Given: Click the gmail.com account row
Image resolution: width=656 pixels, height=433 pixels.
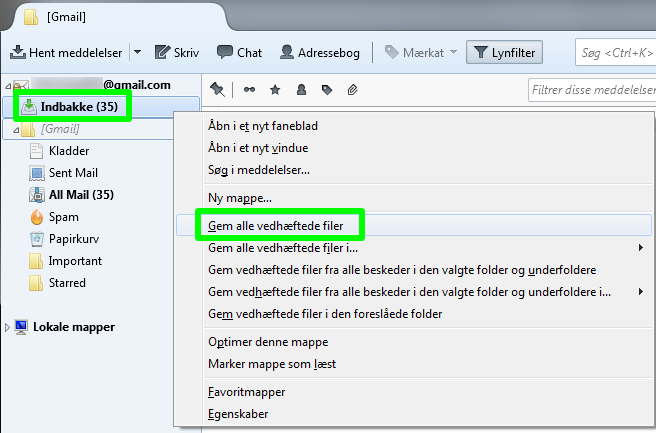Looking at the screenshot, I should (x=101, y=85).
